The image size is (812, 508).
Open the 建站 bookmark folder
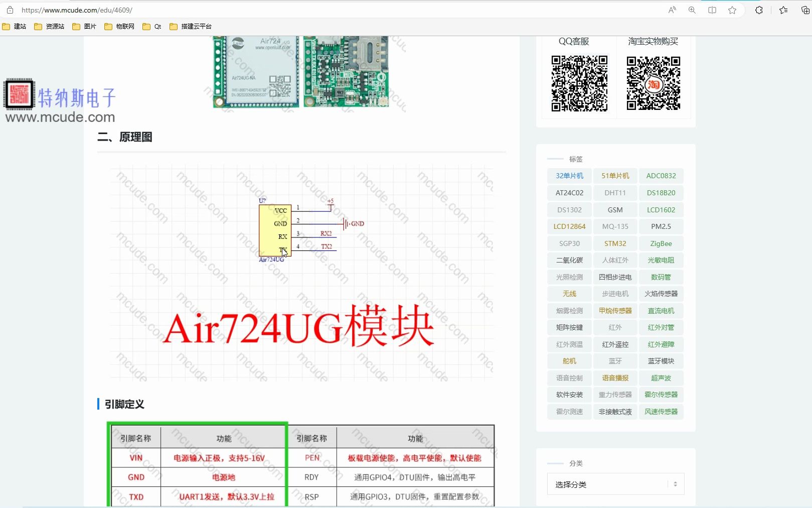point(14,27)
